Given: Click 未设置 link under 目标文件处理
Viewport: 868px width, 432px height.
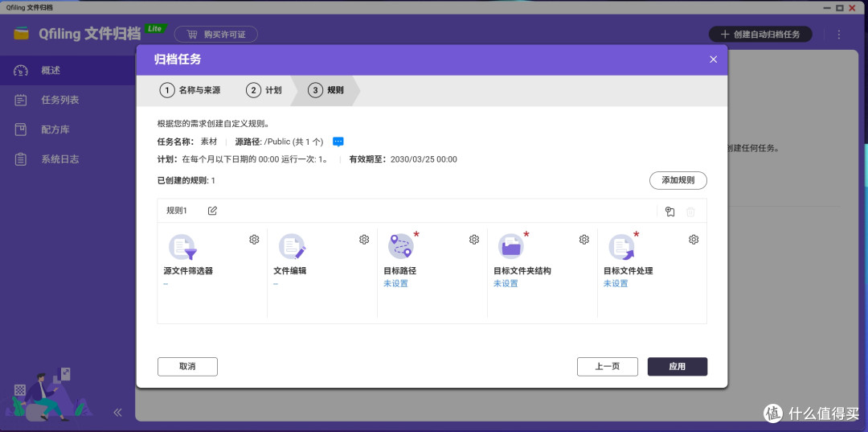Looking at the screenshot, I should (616, 283).
